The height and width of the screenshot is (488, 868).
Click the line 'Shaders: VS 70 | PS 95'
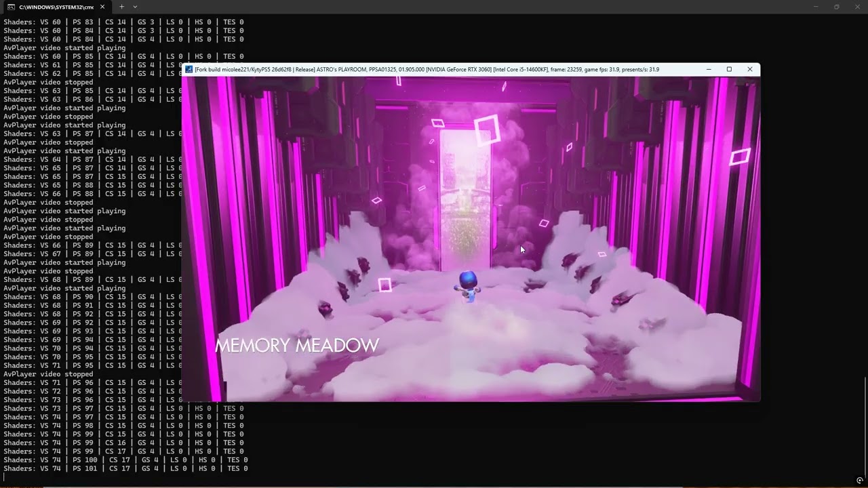click(92, 357)
